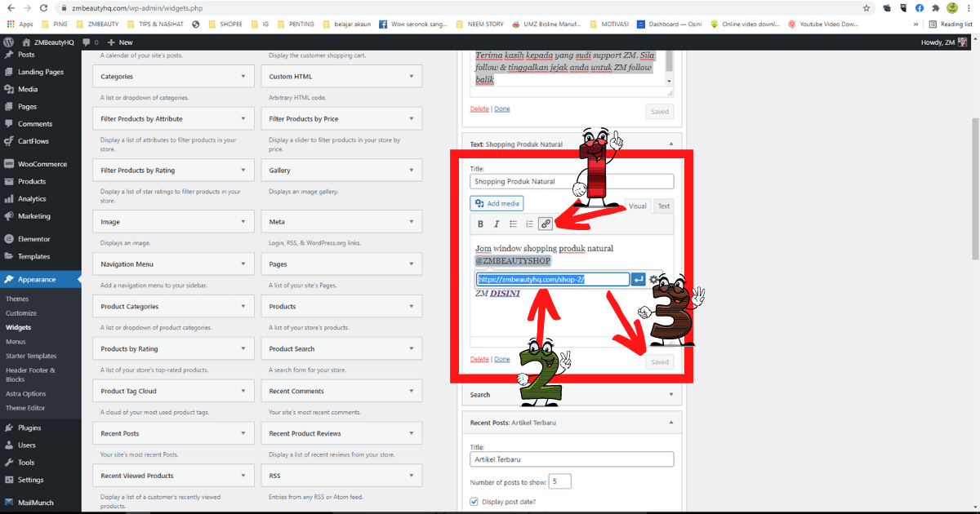Image resolution: width=980 pixels, height=514 pixels.
Task: Click Saved button in Shopping widget
Action: [x=660, y=362]
